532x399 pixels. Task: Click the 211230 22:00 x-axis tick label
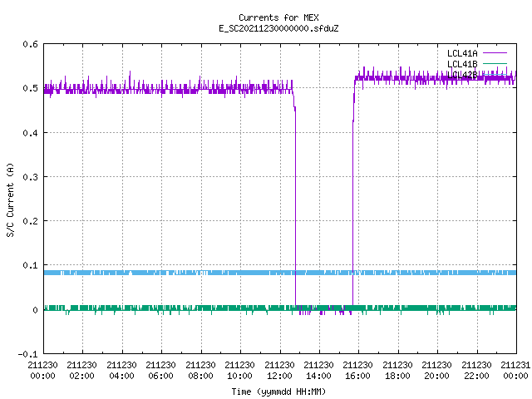point(476,371)
